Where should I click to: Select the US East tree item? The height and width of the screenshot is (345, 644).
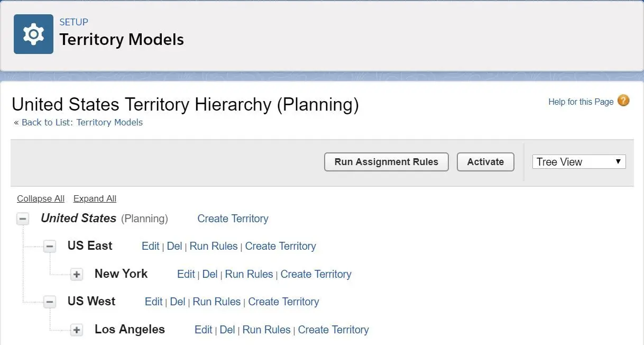[90, 246]
